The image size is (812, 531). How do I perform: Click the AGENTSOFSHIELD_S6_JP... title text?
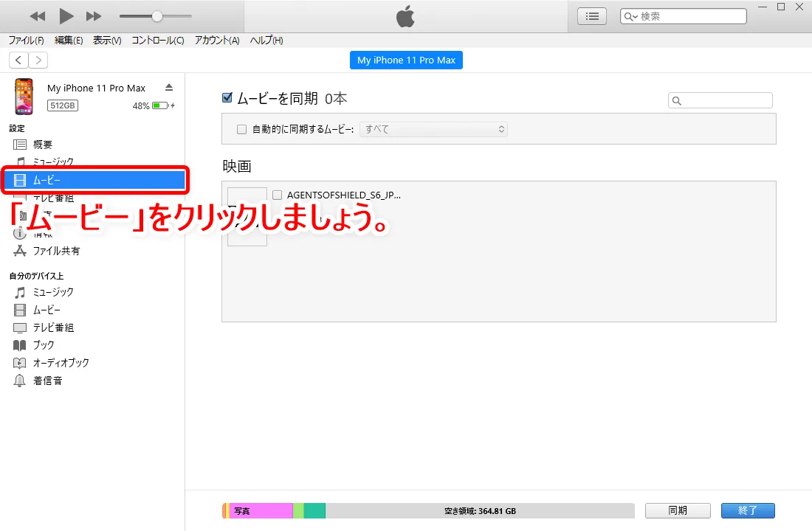[x=344, y=195]
